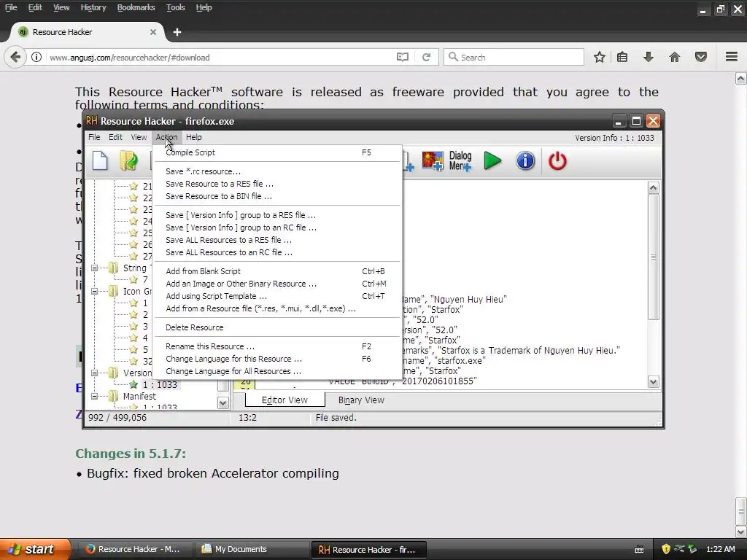The image size is (747, 560).
Task: Choose Delete Resource menu entry
Action: [x=276, y=327]
